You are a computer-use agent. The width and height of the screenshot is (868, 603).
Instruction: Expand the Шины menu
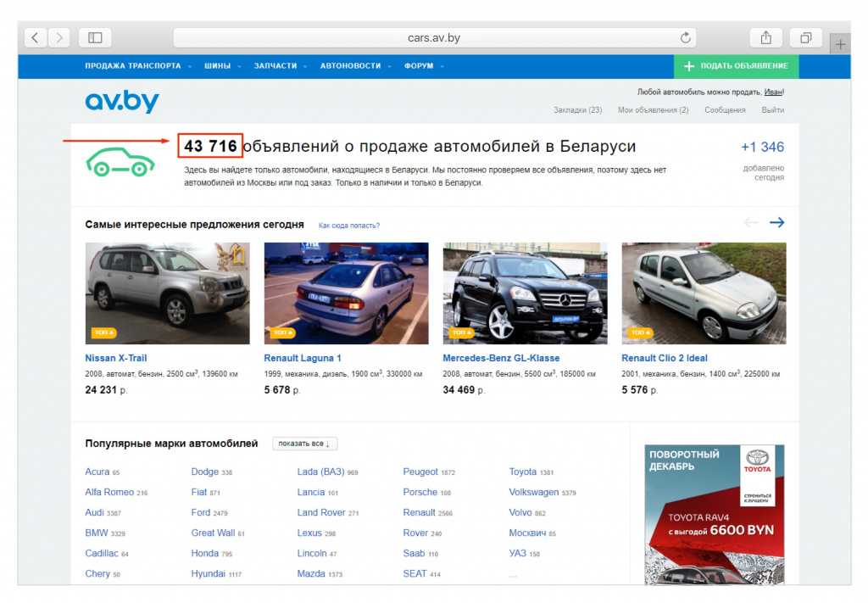(223, 66)
